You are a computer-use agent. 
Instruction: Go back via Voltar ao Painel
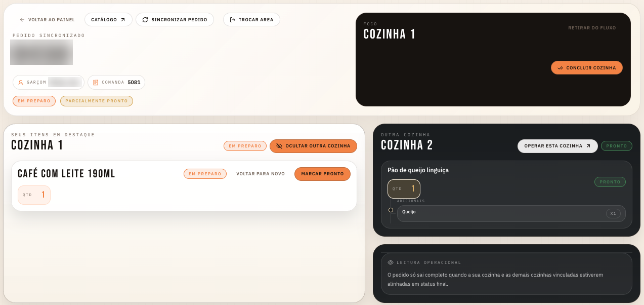47,20
